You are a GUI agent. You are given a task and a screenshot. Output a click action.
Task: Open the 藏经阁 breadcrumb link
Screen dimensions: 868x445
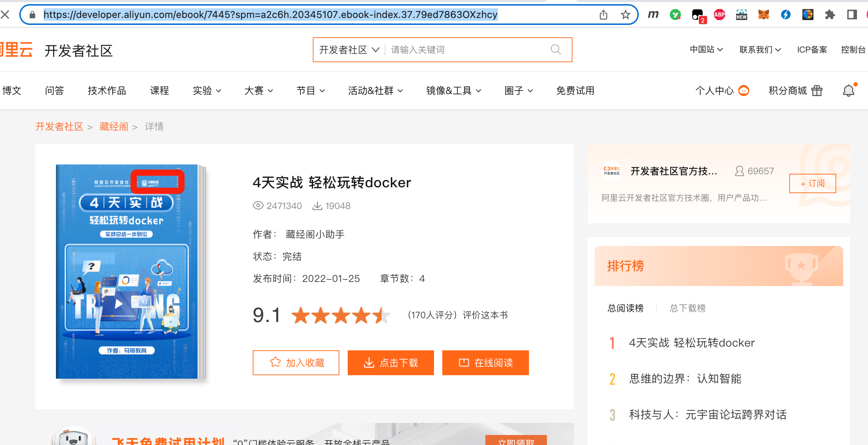114,127
